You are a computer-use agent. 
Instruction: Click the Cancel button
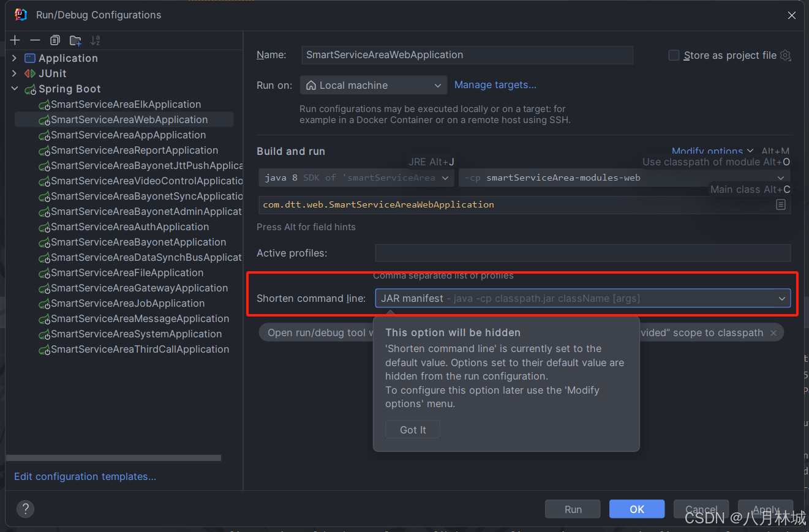[701, 509]
